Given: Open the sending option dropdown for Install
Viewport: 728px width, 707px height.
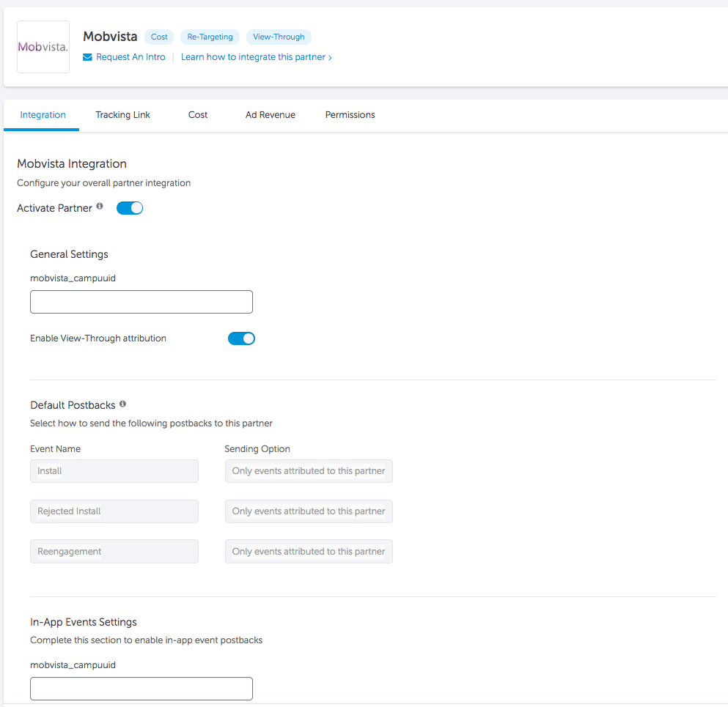Looking at the screenshot, I should (x=309, y=471).
